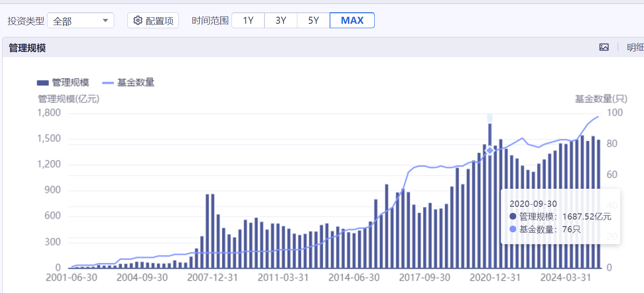Click the dark dot next to 管理规模 in tooltip
Screen dimensions: 644x293
[x=513, y=216]
